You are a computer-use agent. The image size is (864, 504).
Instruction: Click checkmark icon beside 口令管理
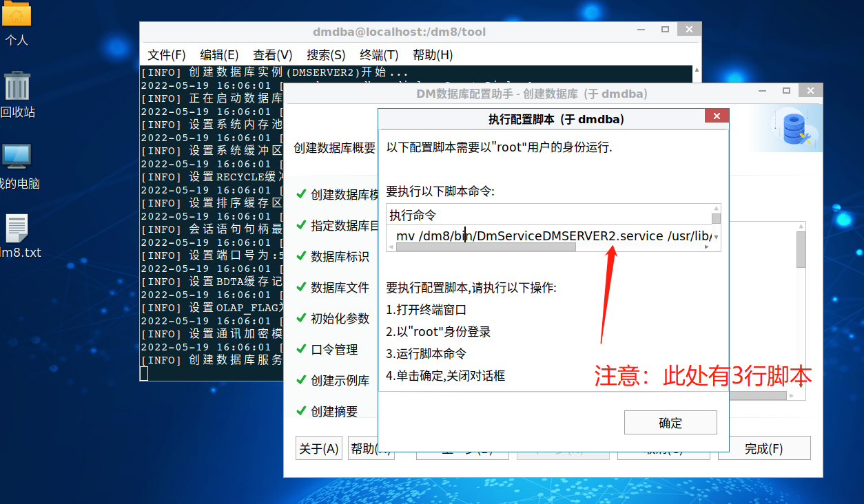tap(301, 349)
